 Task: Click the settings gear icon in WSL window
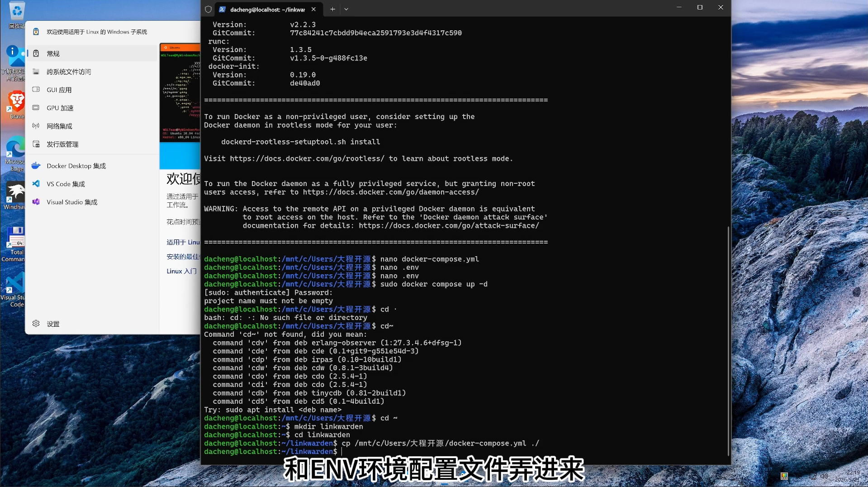coord(36,324)
